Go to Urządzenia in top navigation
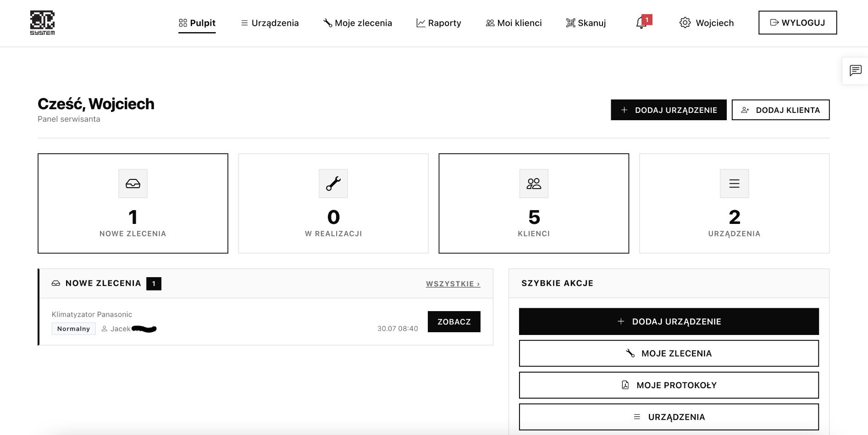The height and width of the screenshot is (435, 868). click(270, 23)
